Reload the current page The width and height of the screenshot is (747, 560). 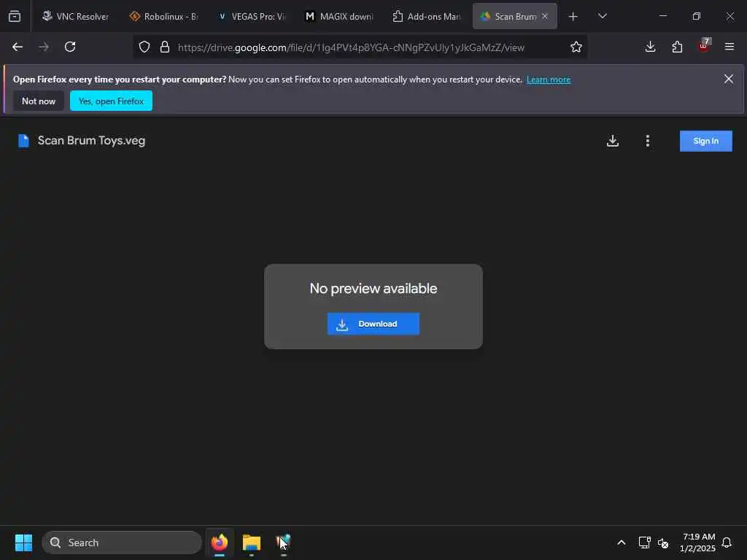click(70, 47)
